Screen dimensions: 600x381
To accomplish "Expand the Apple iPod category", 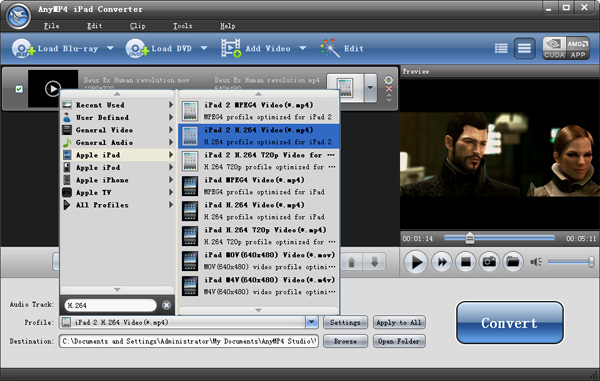I will click(x=117, y=168).
